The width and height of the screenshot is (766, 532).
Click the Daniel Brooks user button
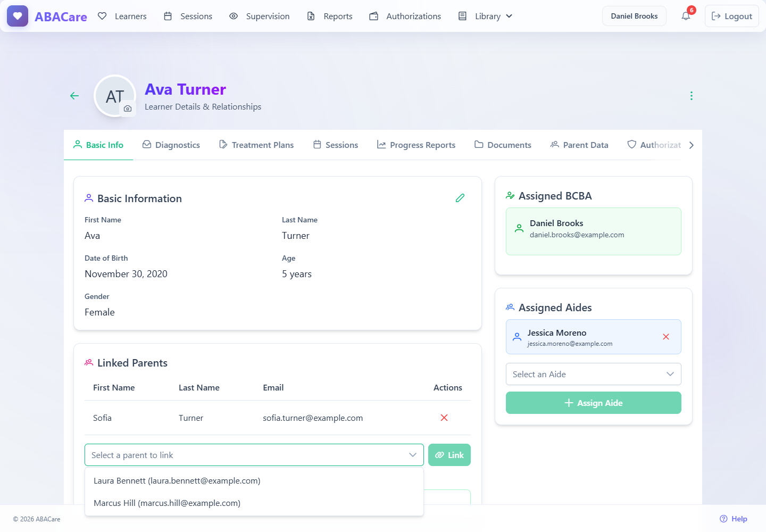[634, 16]
